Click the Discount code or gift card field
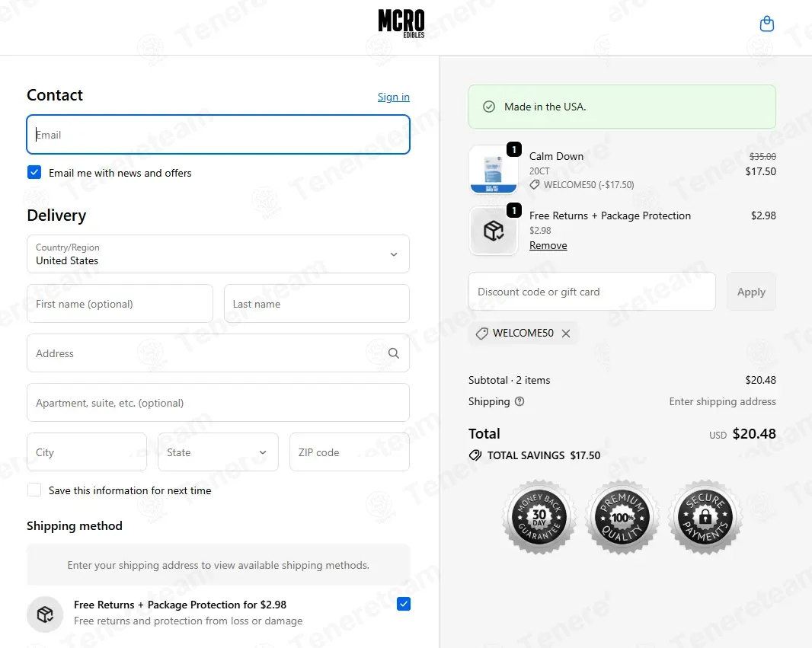This screenshot has height=648, width=812. (x=592, y=292)
